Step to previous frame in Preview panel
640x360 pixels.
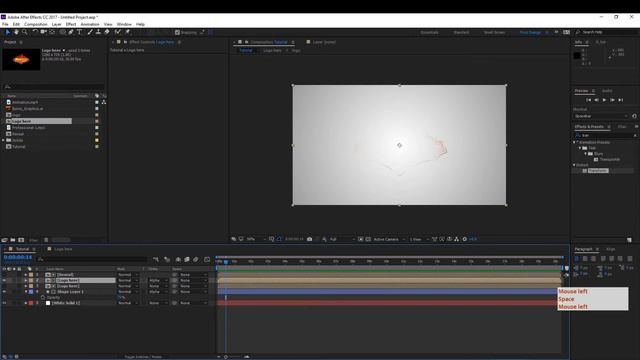(596, 100)
